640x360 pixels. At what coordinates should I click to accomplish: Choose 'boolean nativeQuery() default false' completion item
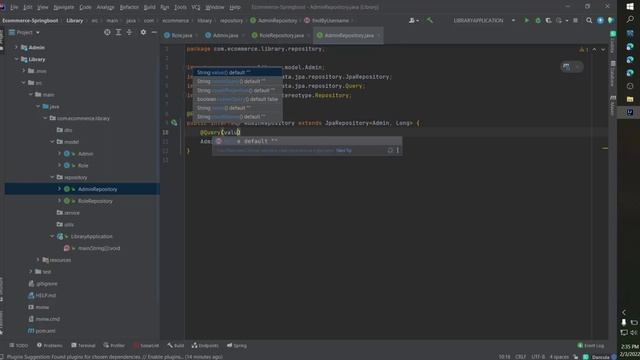[x=238, y=99]
